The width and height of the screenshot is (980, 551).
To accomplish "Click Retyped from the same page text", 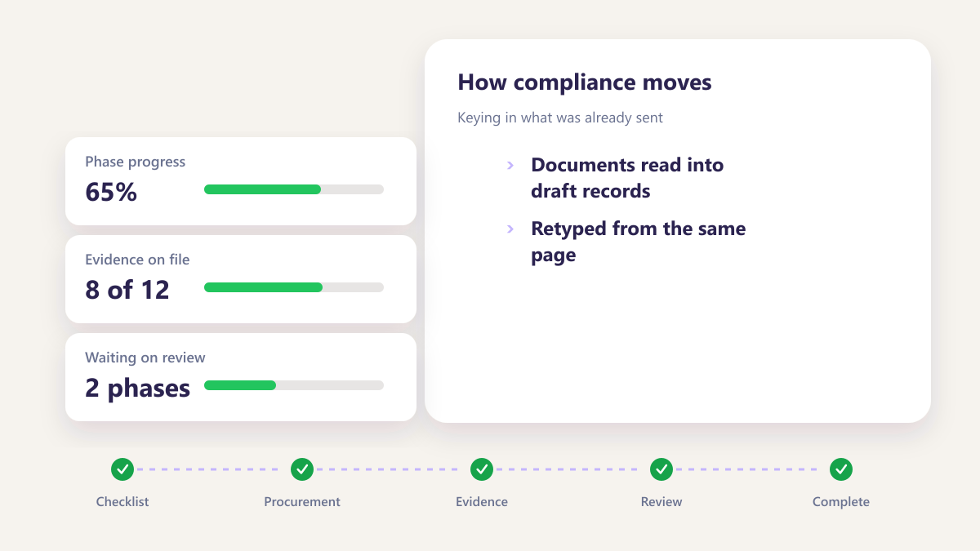I will [638, 242].
